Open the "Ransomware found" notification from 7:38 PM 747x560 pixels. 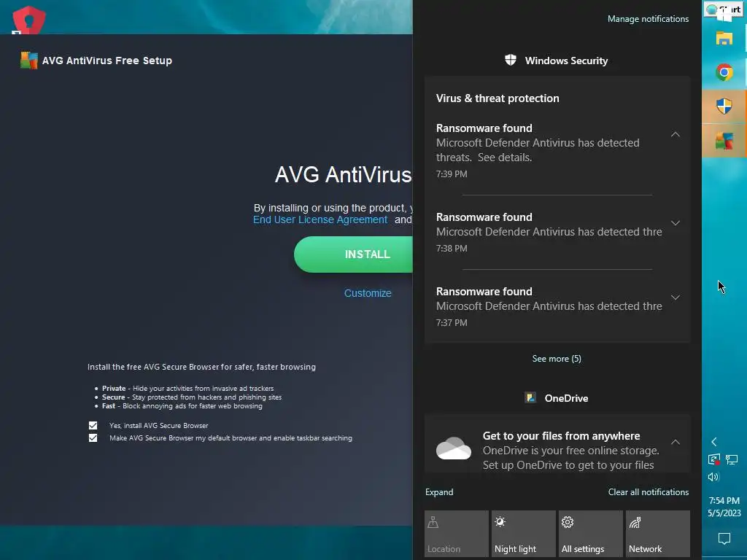click(557, 232)
